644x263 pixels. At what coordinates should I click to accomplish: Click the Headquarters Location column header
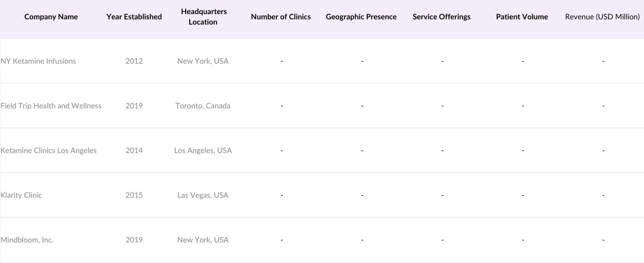click(203, 17)
